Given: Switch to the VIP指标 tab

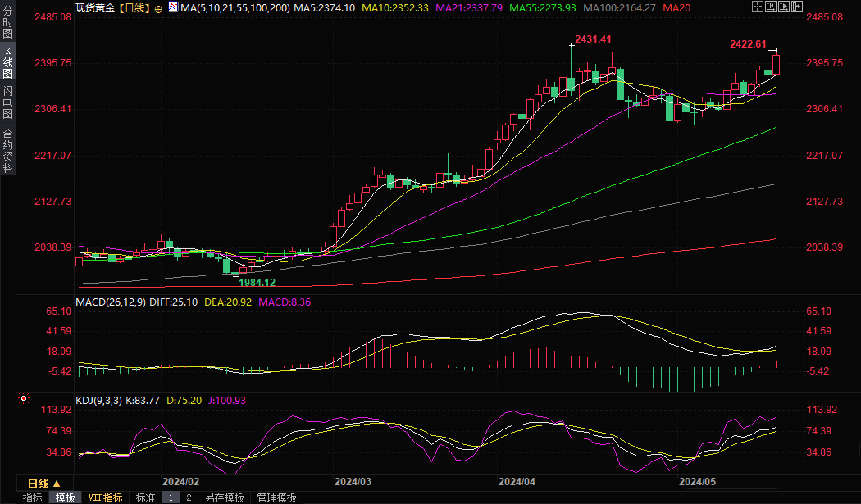Looking at the screenshot, I should [x=105, y=497].
